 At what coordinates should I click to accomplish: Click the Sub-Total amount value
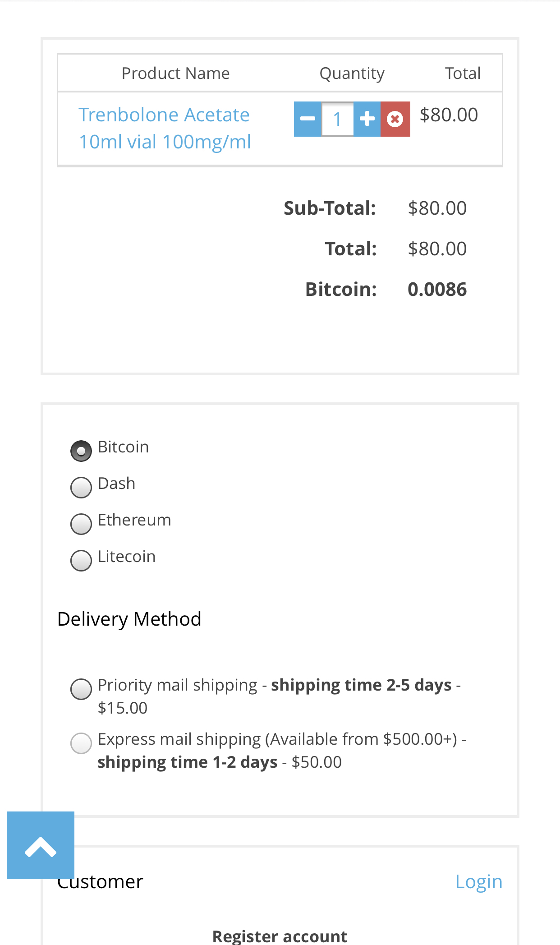(437, 208)
